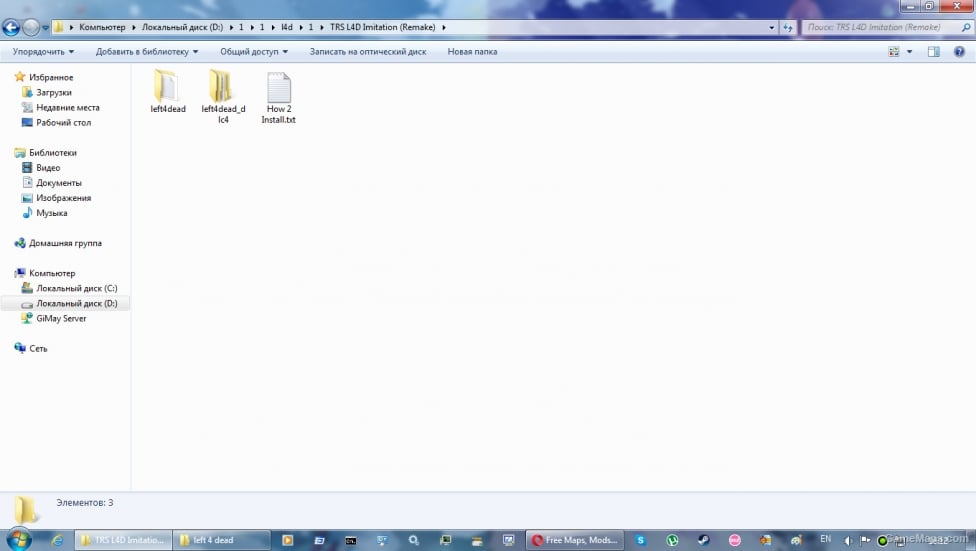
Task: Go back with the Back arrow button
Action: coord(11,27)
